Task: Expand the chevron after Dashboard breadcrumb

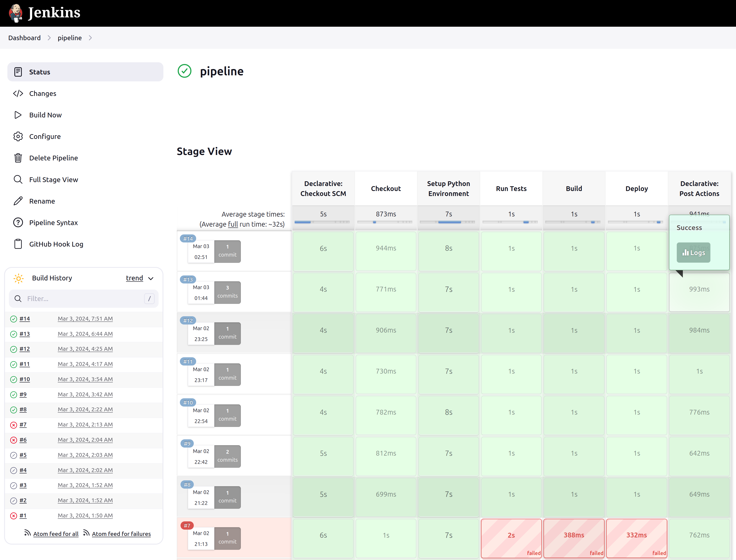Action: pyautogui.click(x=49, y=38)
